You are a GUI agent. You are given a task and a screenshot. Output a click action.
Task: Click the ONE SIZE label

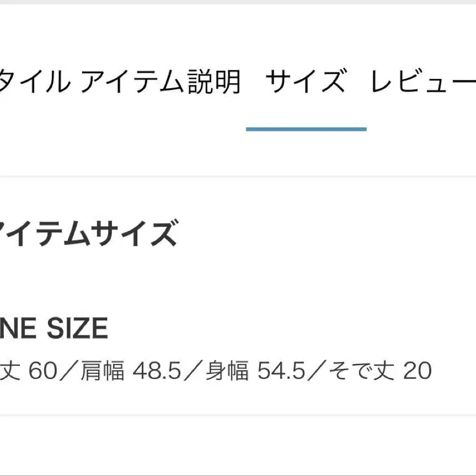54,329
